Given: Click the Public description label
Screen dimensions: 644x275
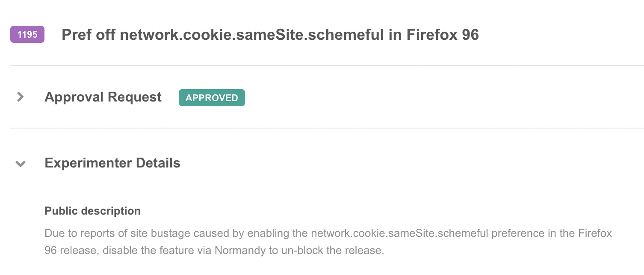Looking at the screenshot, I should pyautogui.click(x=93, y=211).
